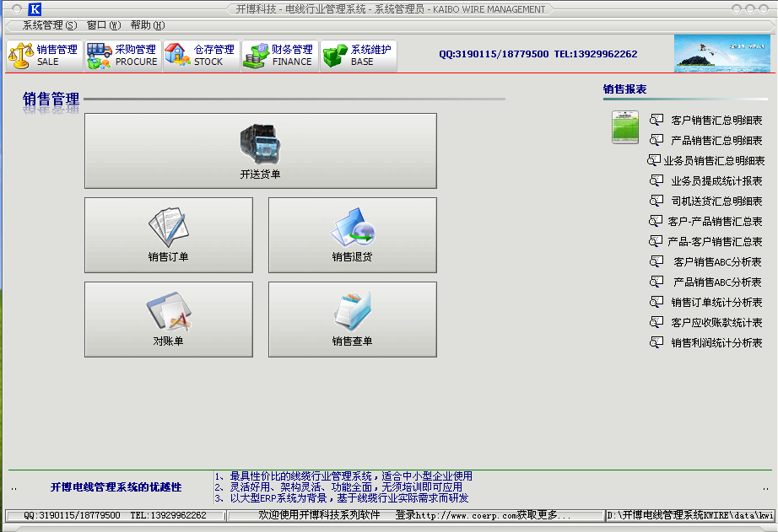Click the 销售退货 folder icon
778x532 pixels.
coord(352,227)
